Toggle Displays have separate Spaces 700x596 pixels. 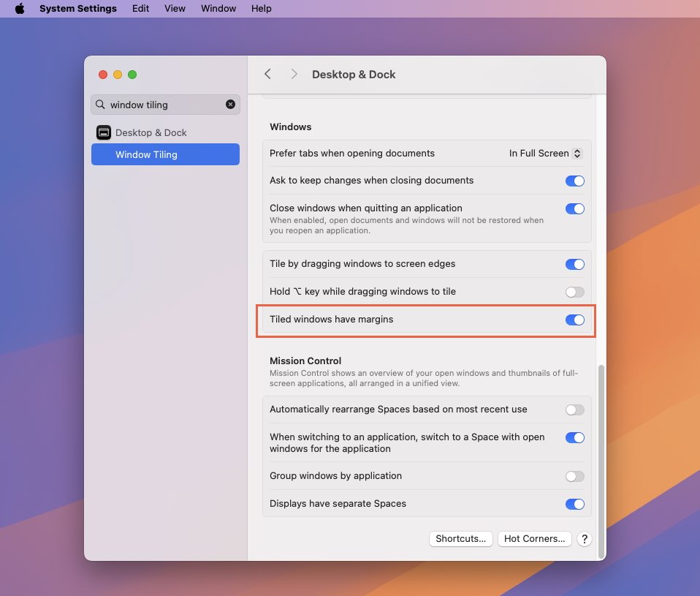coord(574,504)
